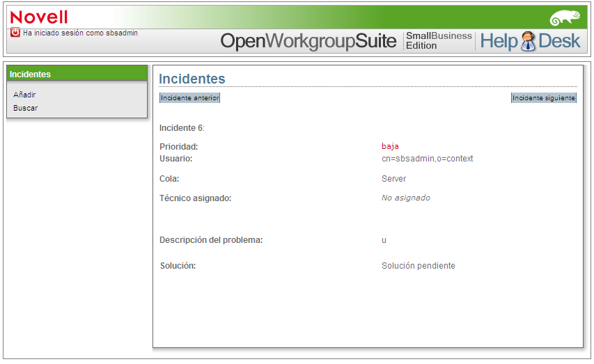Click the red logout power icon
594x364 pixels.
tap(15, 32)
